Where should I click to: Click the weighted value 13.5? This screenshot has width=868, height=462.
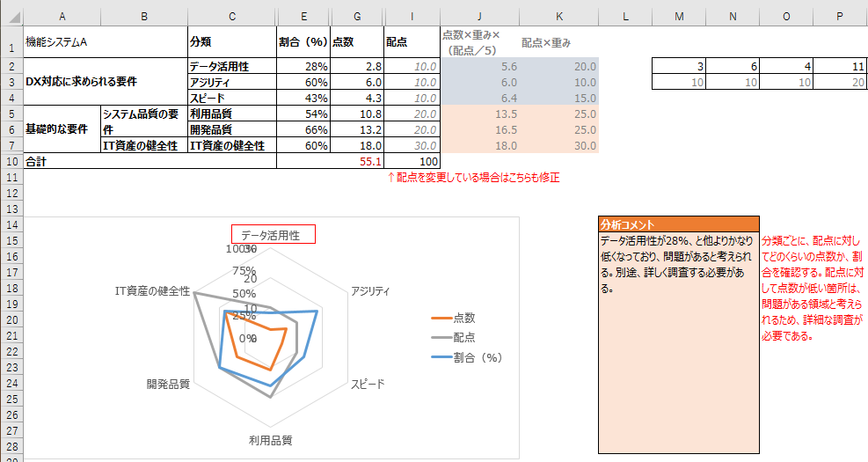(x=479, y=114)
